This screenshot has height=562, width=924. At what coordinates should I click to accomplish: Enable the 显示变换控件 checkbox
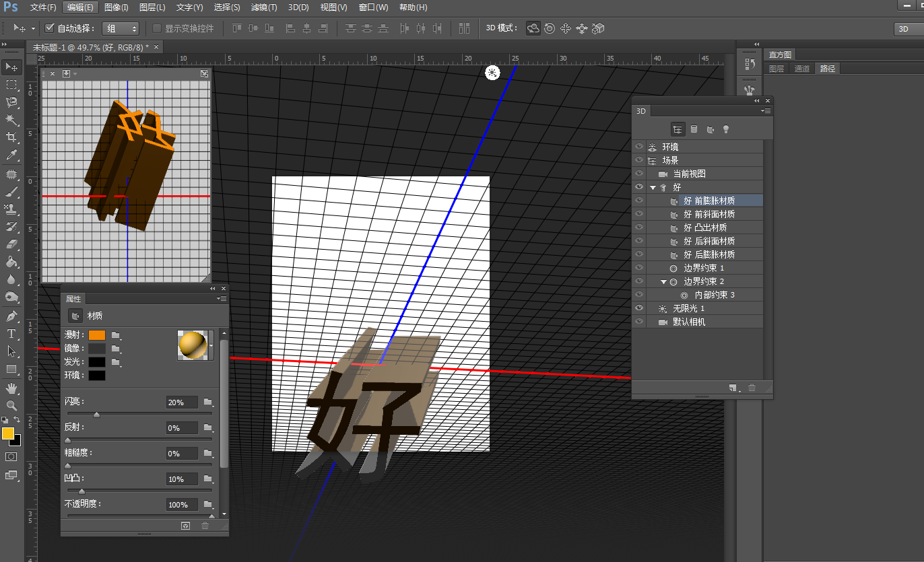pyautogui.click(x=157, y=28)
